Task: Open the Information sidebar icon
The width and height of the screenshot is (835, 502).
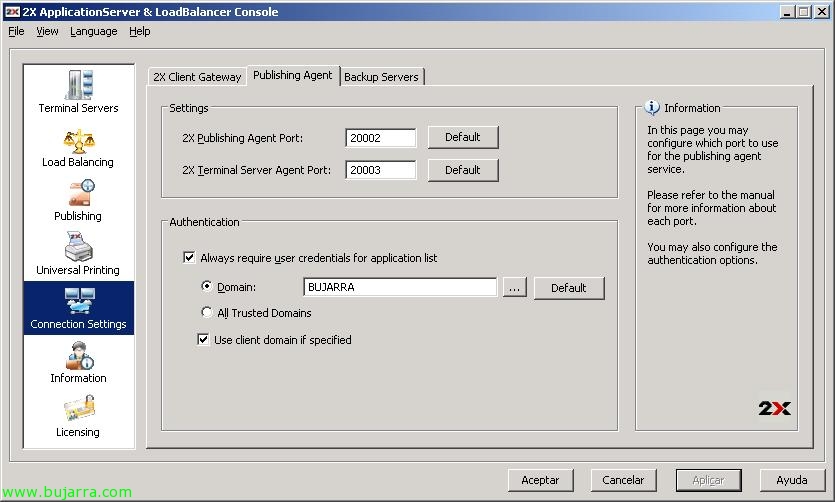Action: click(x=79, y=356)
